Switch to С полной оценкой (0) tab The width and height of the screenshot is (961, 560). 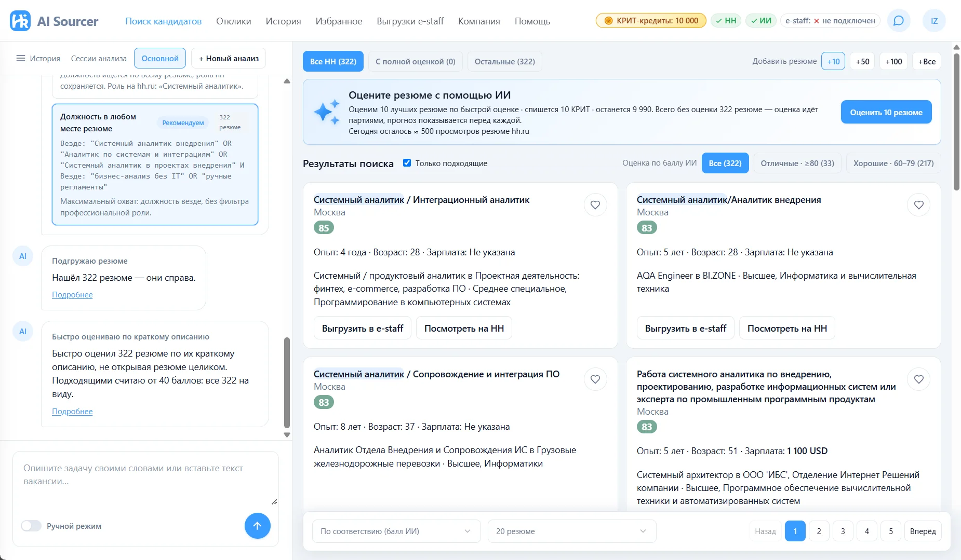[416, 61]
